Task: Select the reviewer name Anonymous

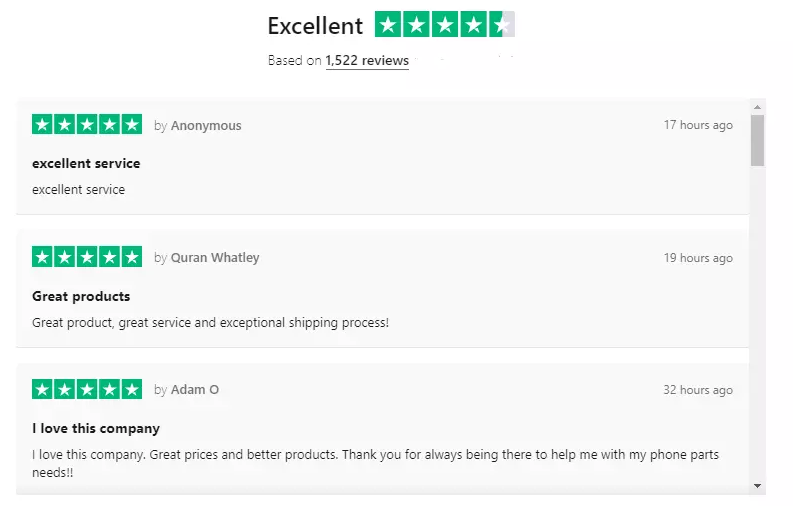Action: click(x=206, y=126)
